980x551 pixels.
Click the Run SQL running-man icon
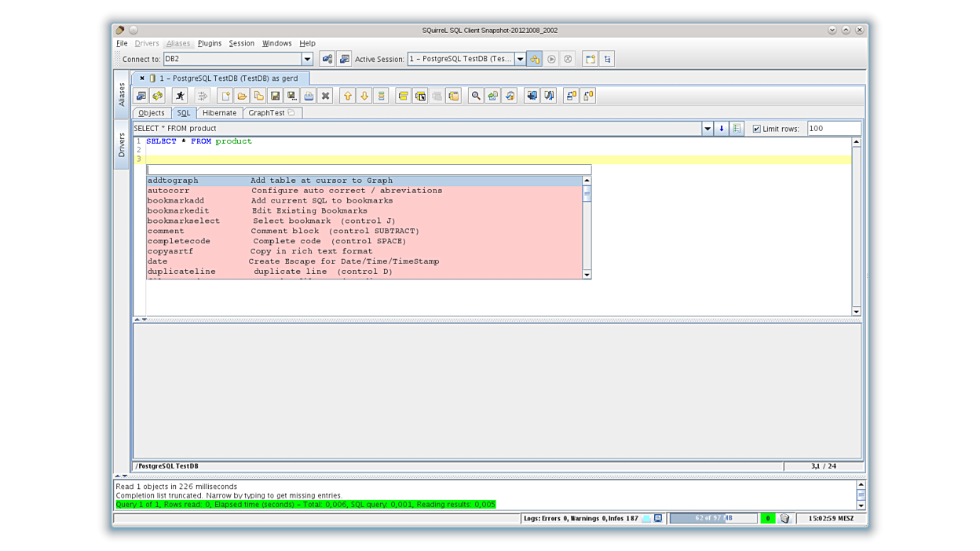click(180, 96)
